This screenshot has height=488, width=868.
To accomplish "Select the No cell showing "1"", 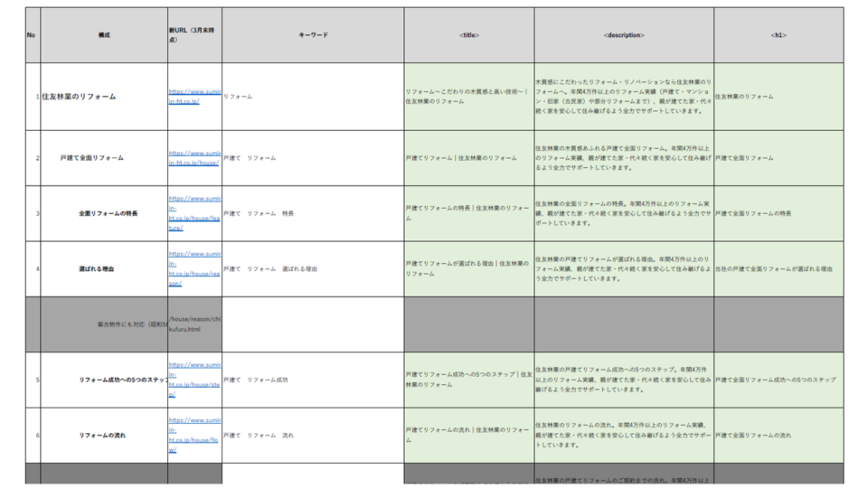I will click(33, 97).
